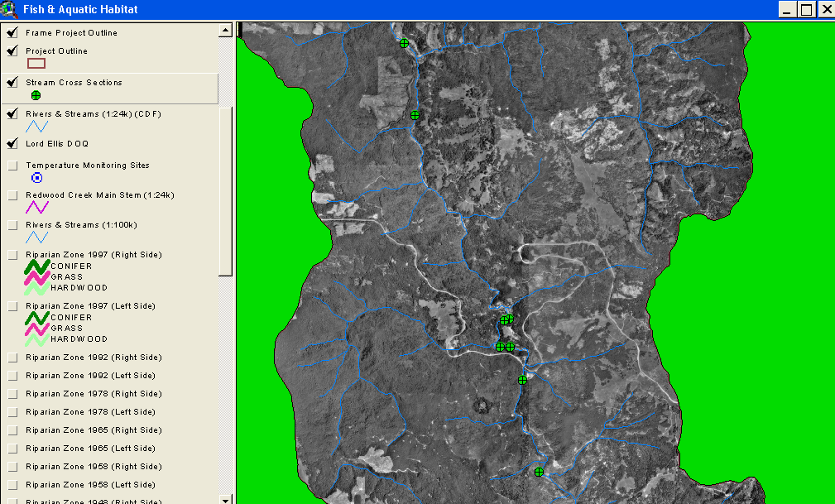Click the Redwood Creek Main Stem magenta line symbol
The image size is (835, 504).
pos(36,207)
